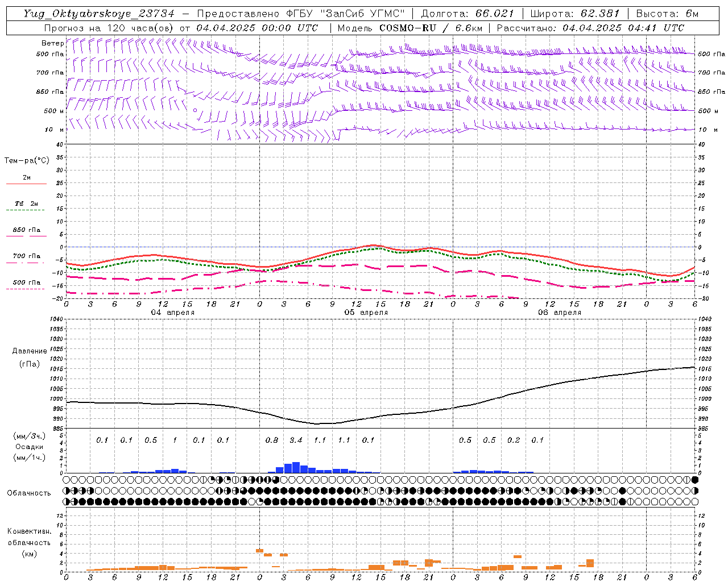
Task: Click the Долгота: 66.021 longitude value
Action: click(x=468, y=14)
